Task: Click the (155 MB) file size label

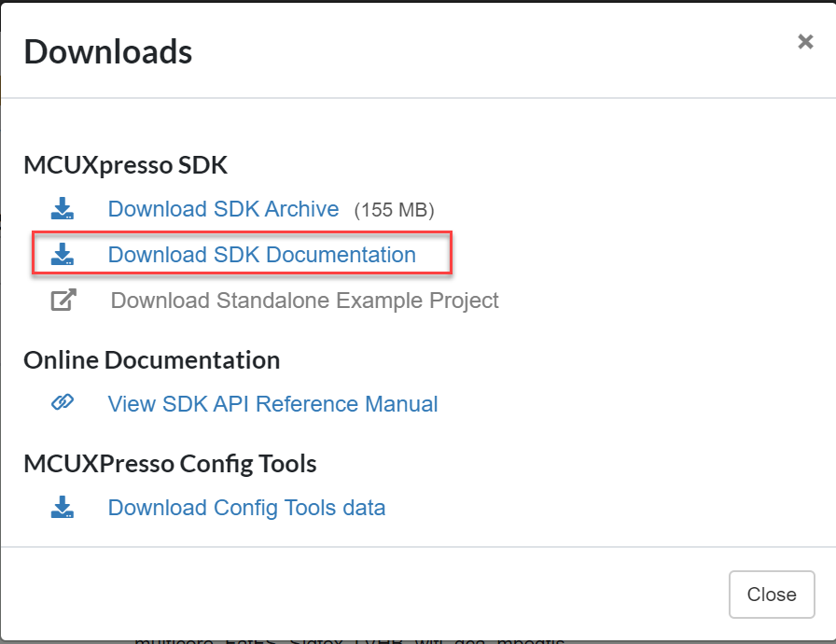Action: pyautogui.click(x=394, y=210)
